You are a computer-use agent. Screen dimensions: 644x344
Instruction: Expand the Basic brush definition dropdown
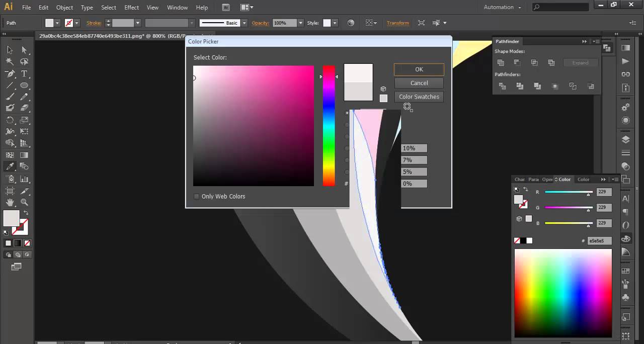pos(244,23)
